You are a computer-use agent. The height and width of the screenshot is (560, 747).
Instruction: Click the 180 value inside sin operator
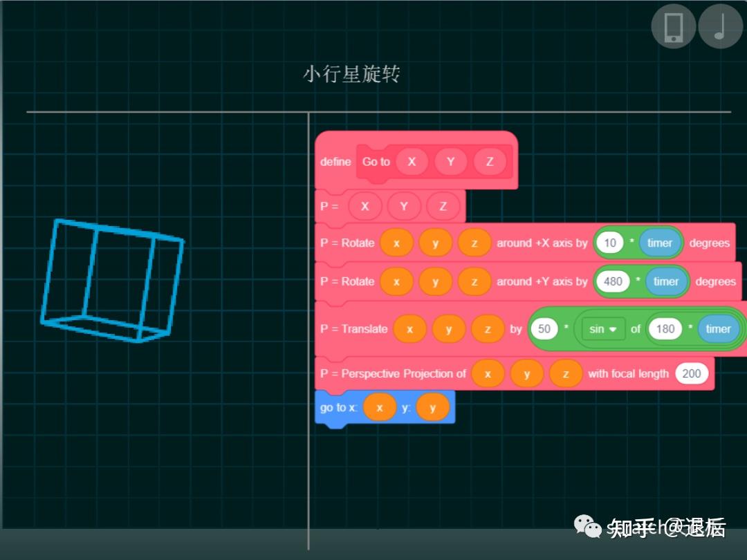click(665, 329)
